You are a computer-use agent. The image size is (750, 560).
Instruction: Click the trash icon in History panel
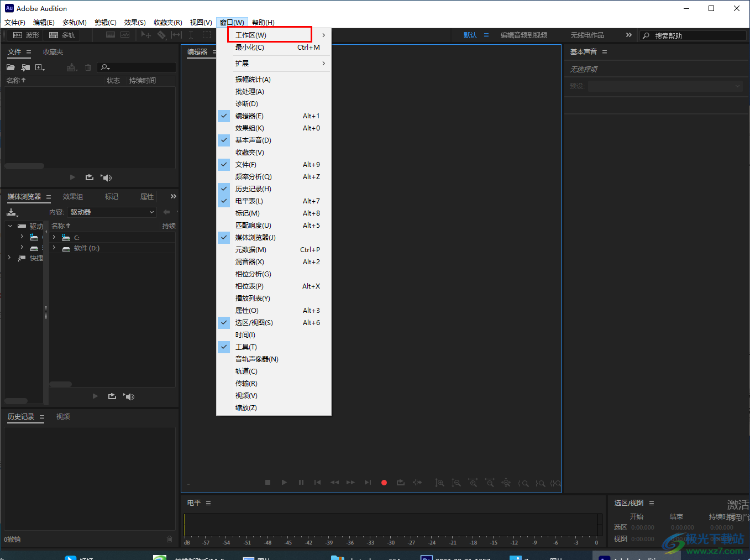point(170,539)
